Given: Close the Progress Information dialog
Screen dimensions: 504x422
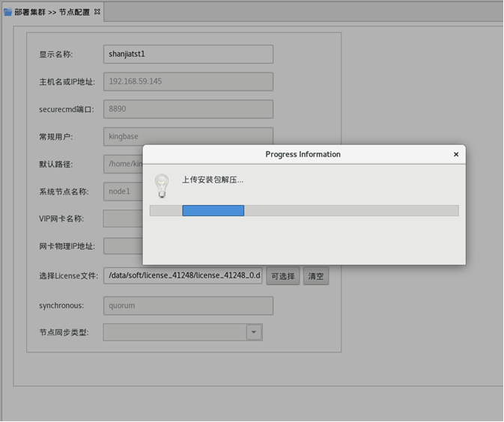Looking at the screenshot, I should [455, 154].
